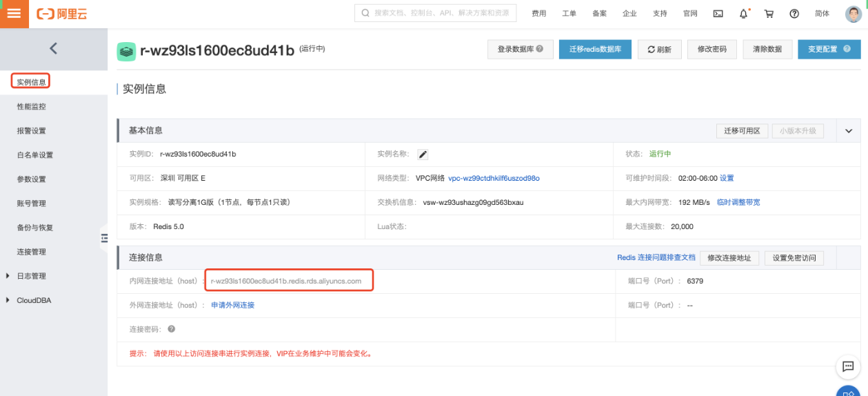
Task: Click the green 运行中 status text
Action: [x=660, y=154]
